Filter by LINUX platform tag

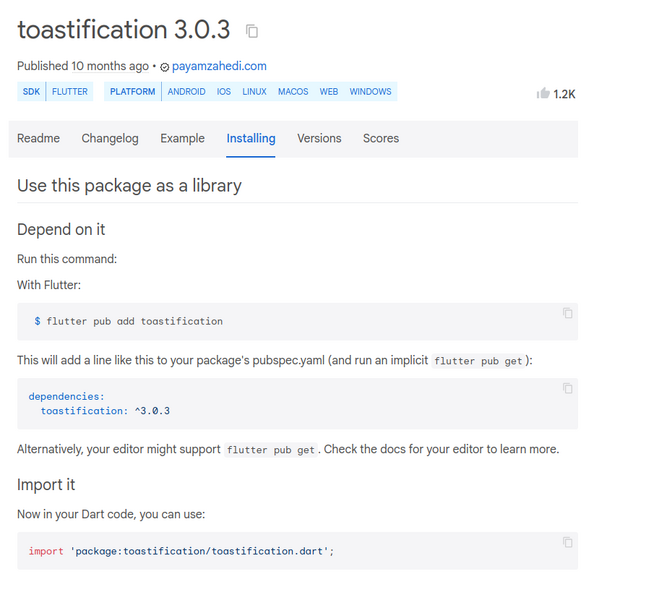[254, 92]
